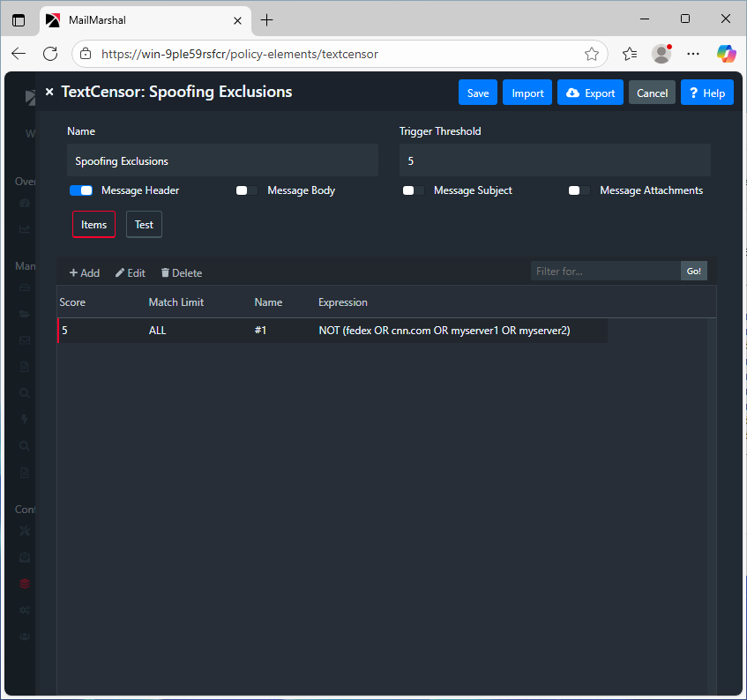The width and height of the screenshot is (747, 700).
Task: Enable the Message Body toggle
Action: point(247,190)
